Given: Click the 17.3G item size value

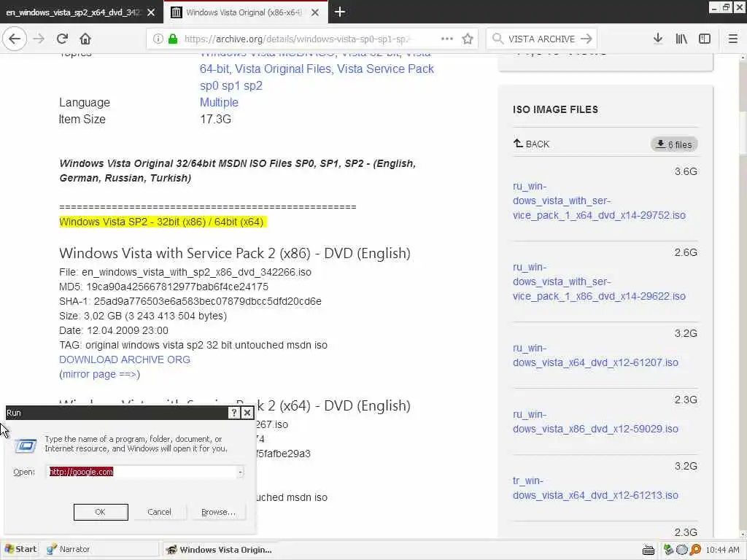Looking at the screenshot, I should coord(215,119).
